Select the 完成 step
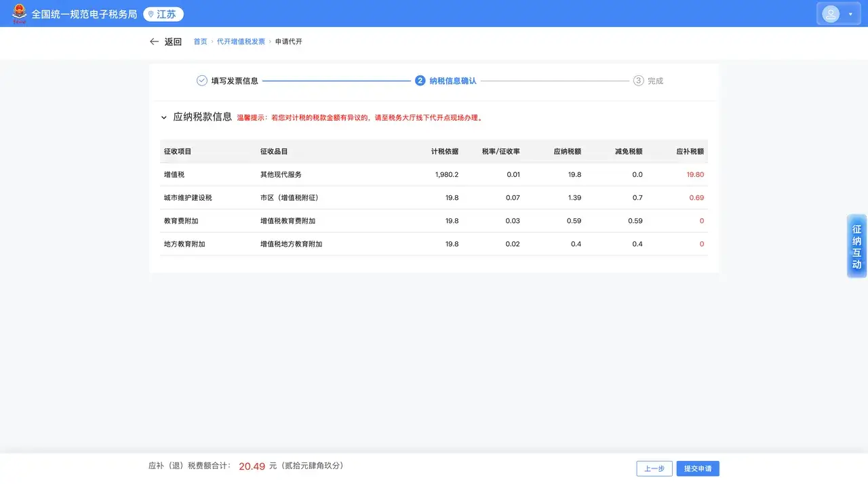Image resolution: width=868 pixels, height=484 pixels. [655, 81]
